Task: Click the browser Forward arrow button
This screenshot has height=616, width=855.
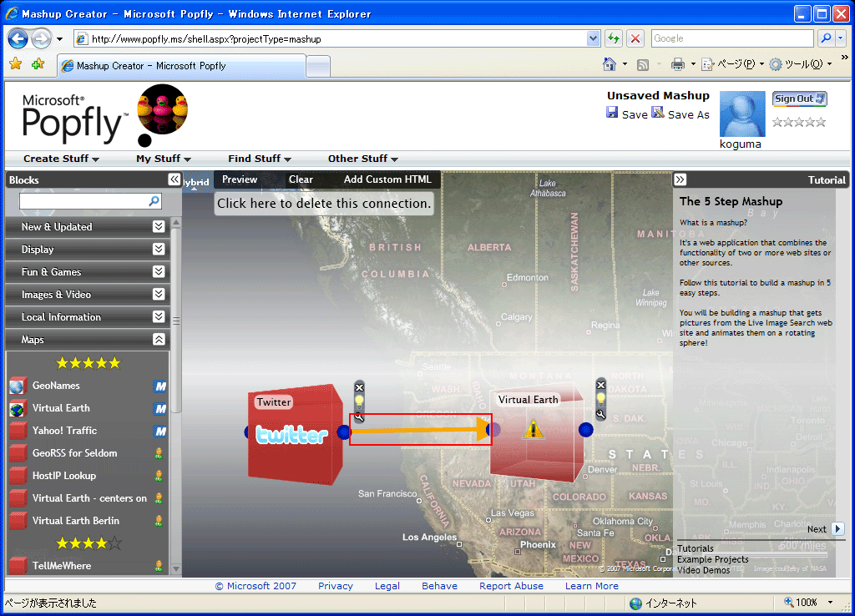Action: click(40, 38)
